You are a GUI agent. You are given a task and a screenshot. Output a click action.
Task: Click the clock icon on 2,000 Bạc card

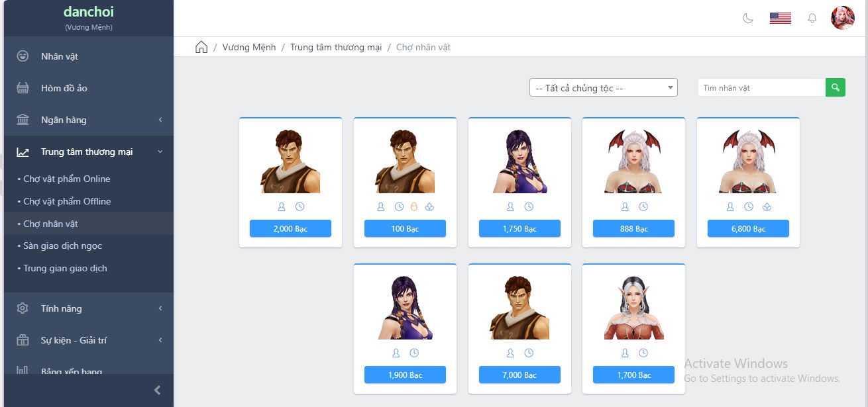pos(299,207)
